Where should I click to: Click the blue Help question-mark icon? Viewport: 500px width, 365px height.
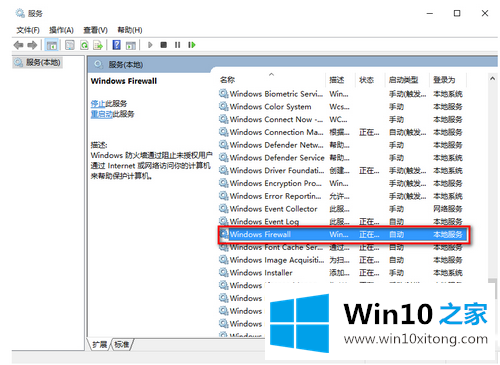coord(116,45)
